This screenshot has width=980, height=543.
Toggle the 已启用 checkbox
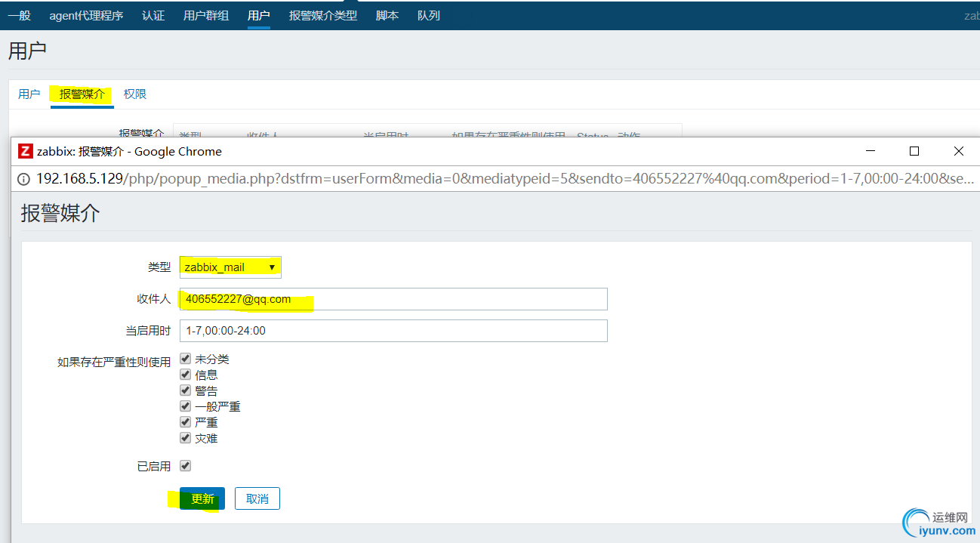pos(185,466)
